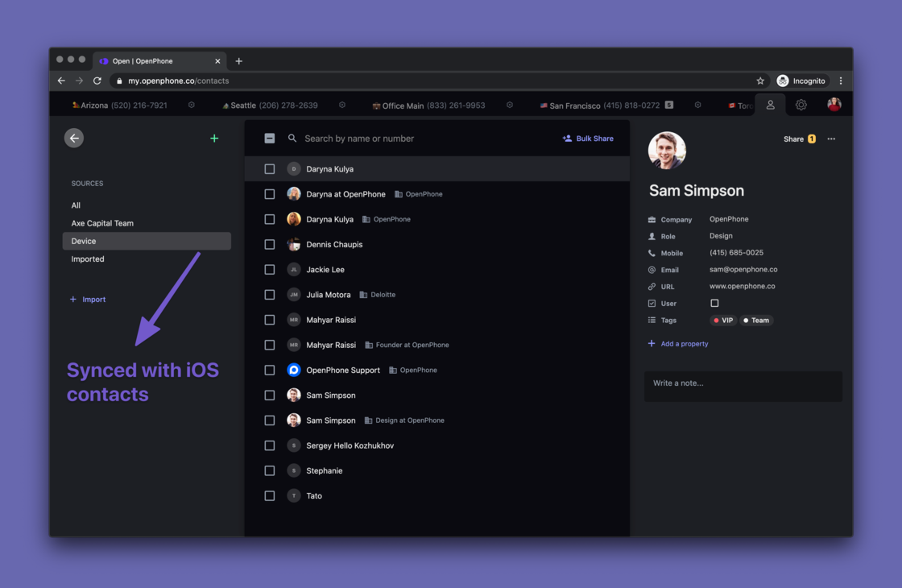Open the three-dot more options for Sam Simpson
This screenshot has height=588, width=902.
tap(831, 139)
